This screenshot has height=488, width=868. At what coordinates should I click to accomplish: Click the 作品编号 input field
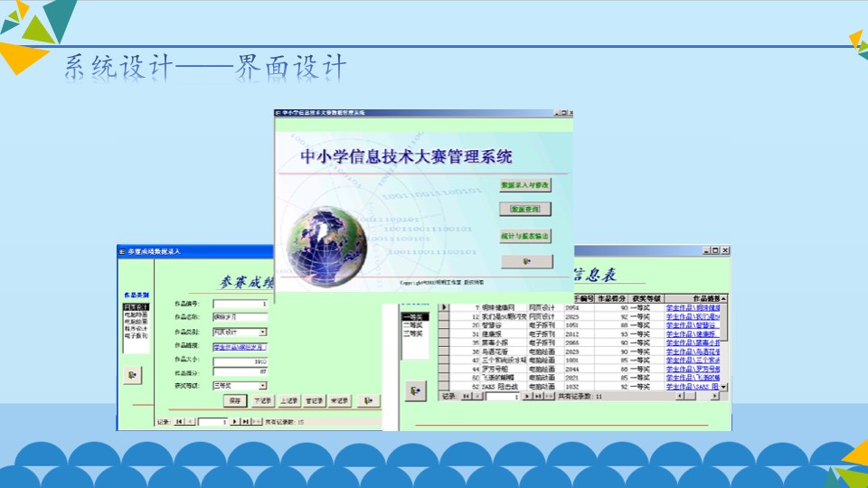coord(241,304)
